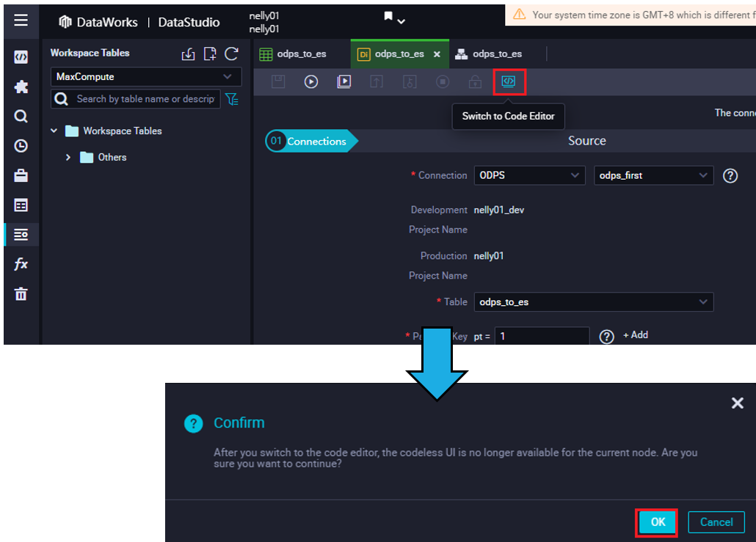Click the Run toolbar icon
The width and height of the screenshot is (756, 542).
tap(311, 81)
